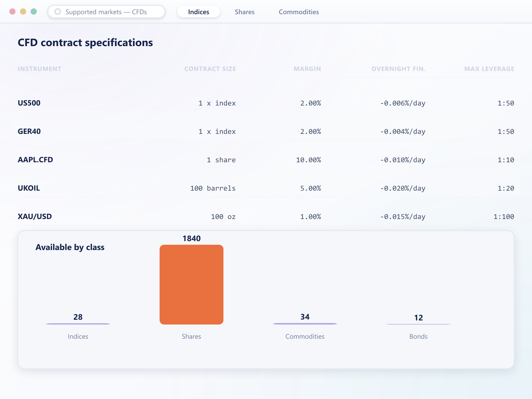
Task: Select the Commodities tab
Action: 299,12
